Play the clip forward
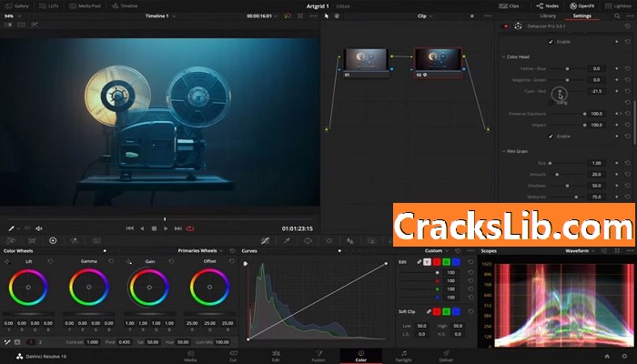The width and height of the screenshot is (637, 364). click(166, 228)
